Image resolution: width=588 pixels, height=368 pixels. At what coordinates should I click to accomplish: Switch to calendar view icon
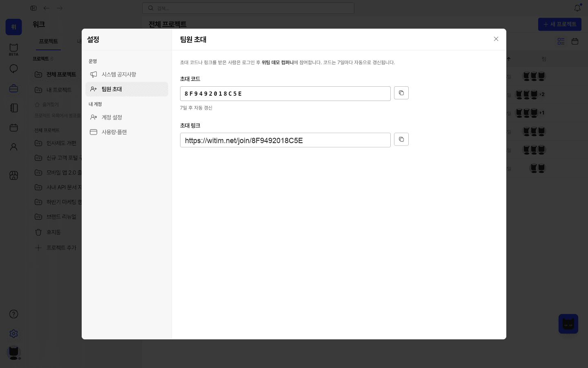click(575, 41)
